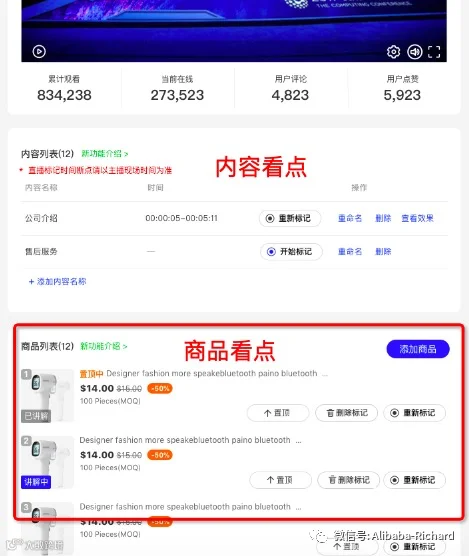This screenshot has height=556, width=469.
Task: Enter fullscreen video mode
Action: click(434, 52)
